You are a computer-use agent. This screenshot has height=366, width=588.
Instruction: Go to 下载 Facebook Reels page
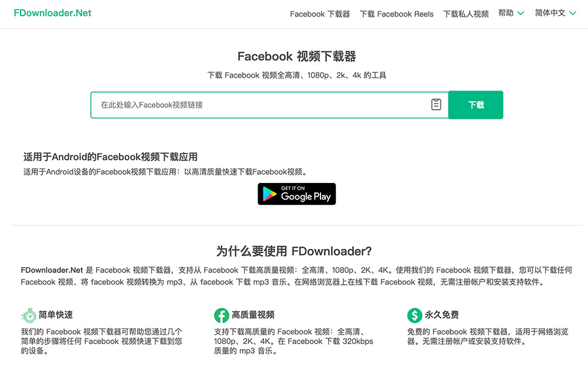397,14
